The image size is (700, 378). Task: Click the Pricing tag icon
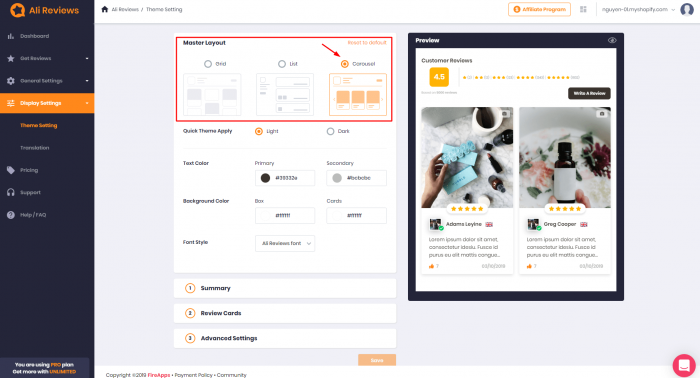pos(11,170)
